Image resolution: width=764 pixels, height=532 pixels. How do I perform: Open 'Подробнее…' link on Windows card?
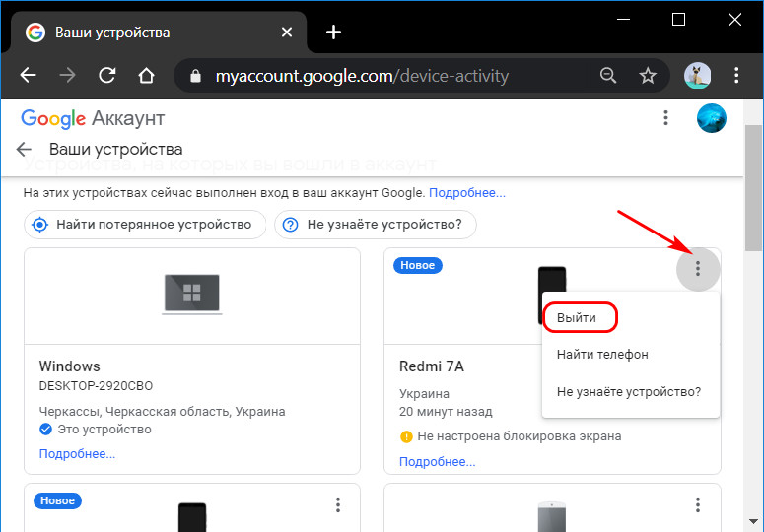pos(77,453)
